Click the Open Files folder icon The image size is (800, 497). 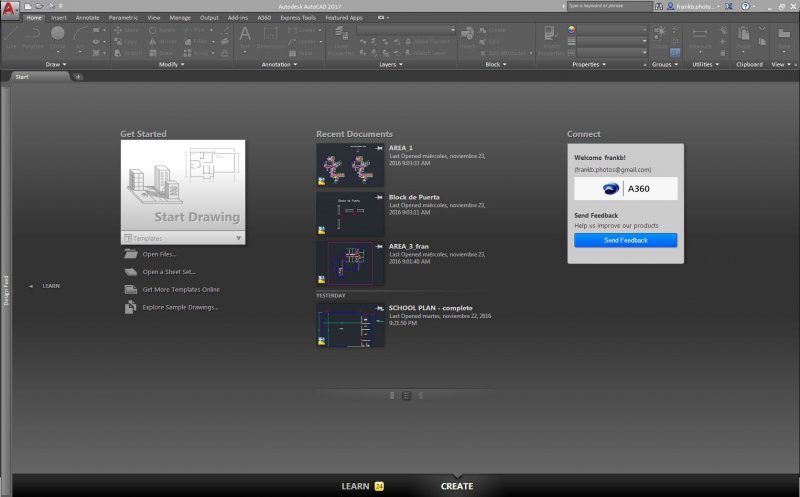point(131,254)
